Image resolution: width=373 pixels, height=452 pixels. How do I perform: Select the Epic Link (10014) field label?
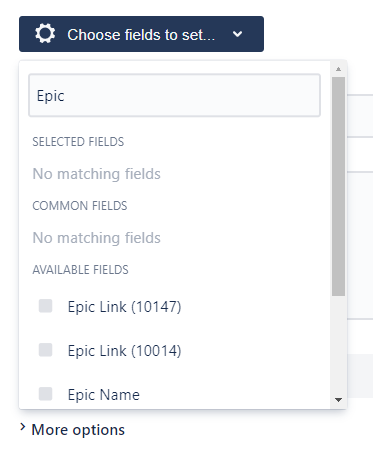point(124,351)
